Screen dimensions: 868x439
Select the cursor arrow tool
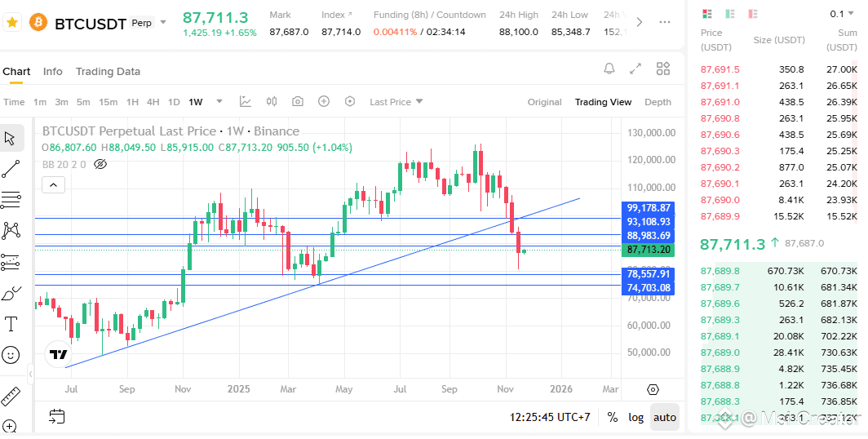coord(11,138)
